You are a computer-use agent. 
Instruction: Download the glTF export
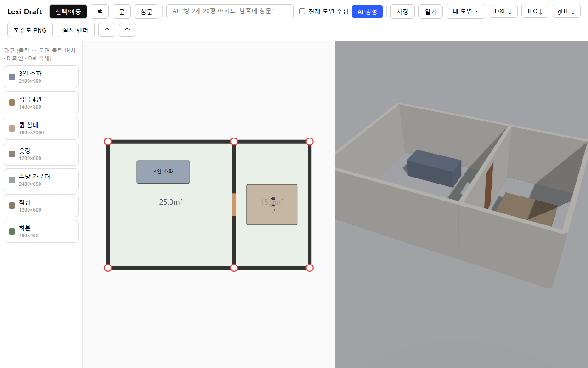566,11
